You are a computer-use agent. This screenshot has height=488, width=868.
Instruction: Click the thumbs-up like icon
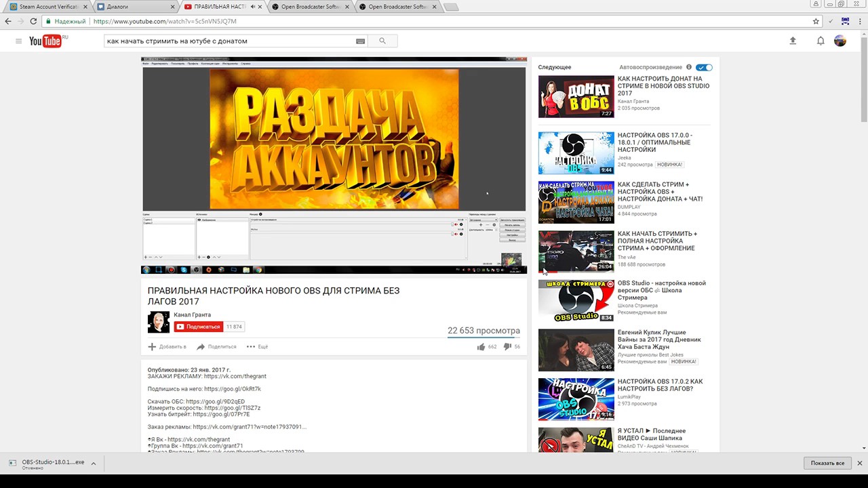tap(481, 347)
